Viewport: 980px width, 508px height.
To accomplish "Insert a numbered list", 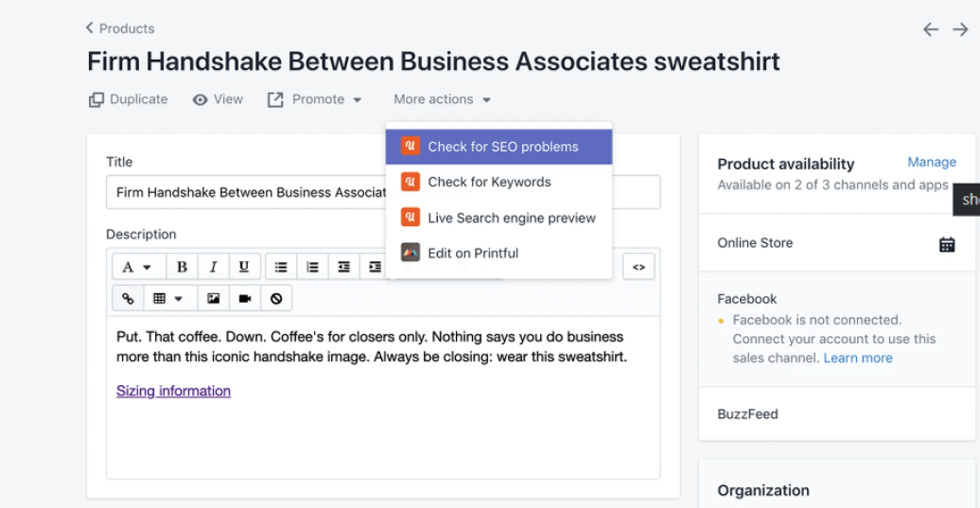I will pos(312,268).
